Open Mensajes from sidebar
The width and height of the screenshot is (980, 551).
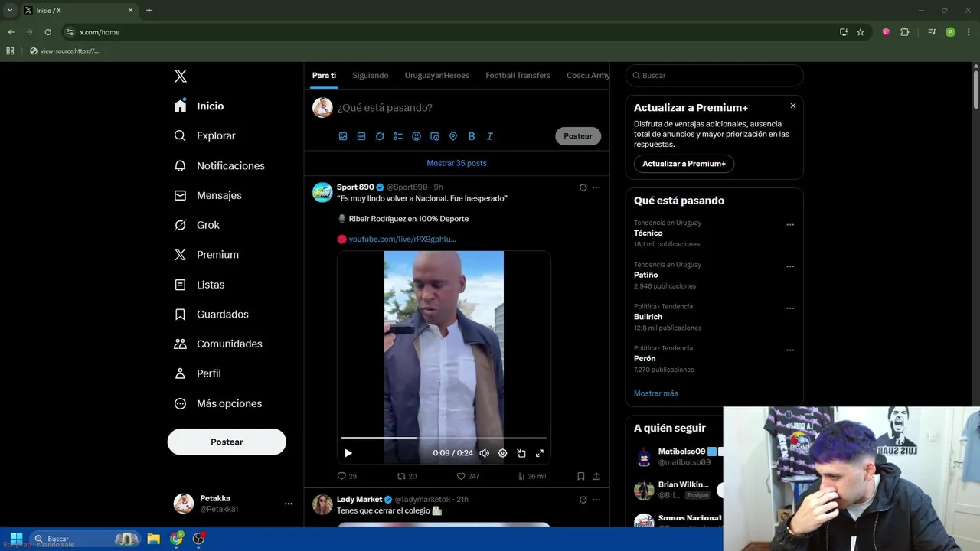click(207, 195)
